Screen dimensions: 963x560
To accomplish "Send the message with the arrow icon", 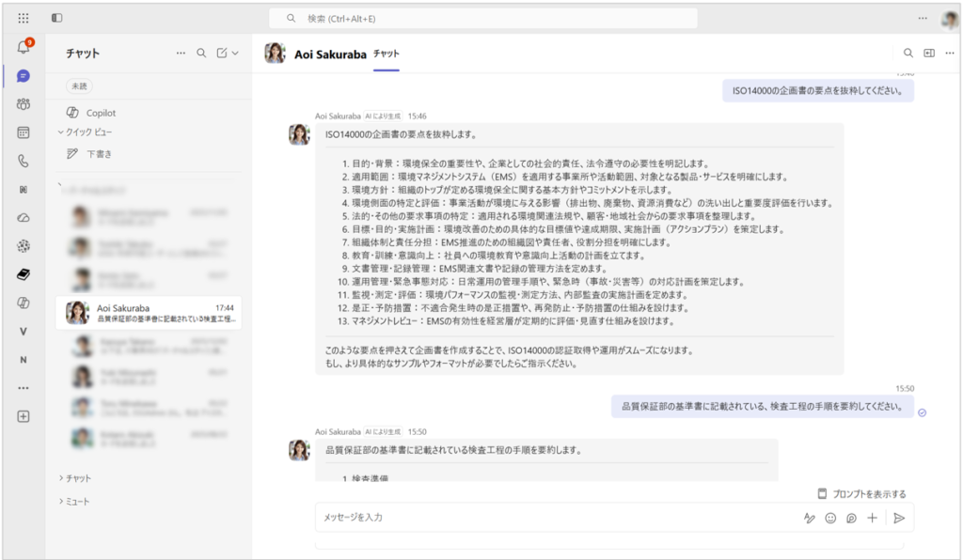I will click(x=899, y=519).
